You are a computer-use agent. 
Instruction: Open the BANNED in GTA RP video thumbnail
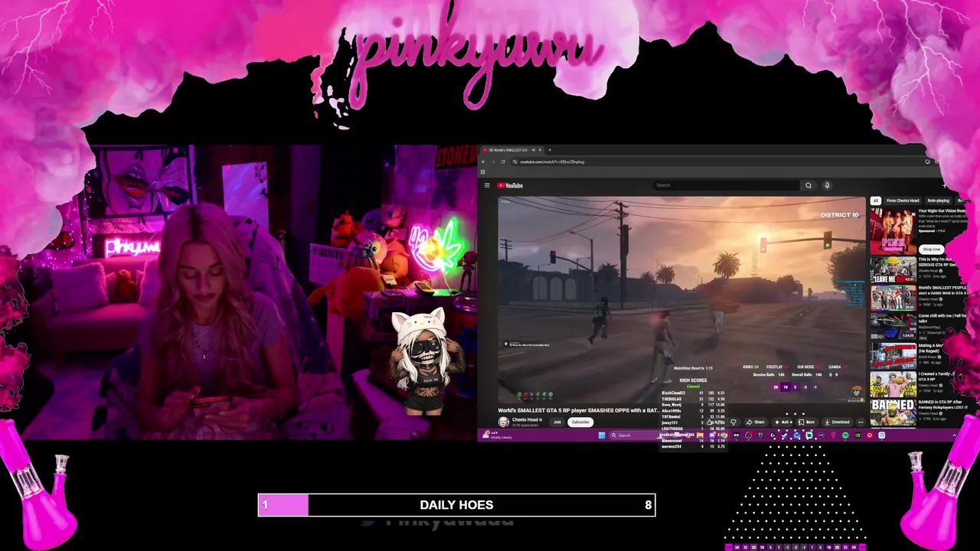[x=893, y=412]
